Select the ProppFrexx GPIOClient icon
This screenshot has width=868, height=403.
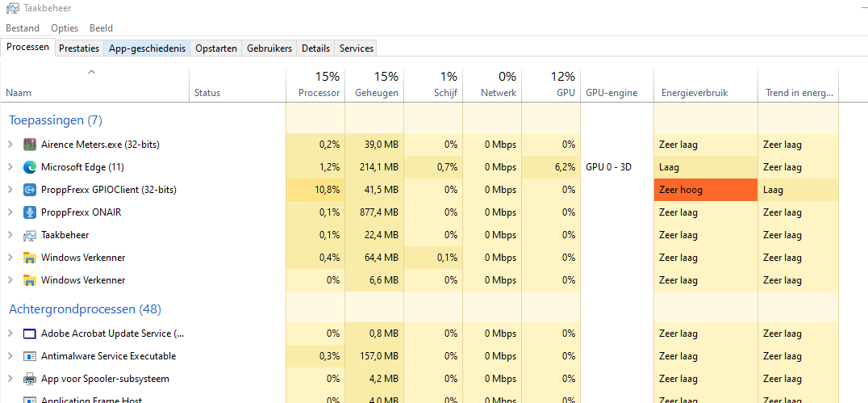[30, 190]
